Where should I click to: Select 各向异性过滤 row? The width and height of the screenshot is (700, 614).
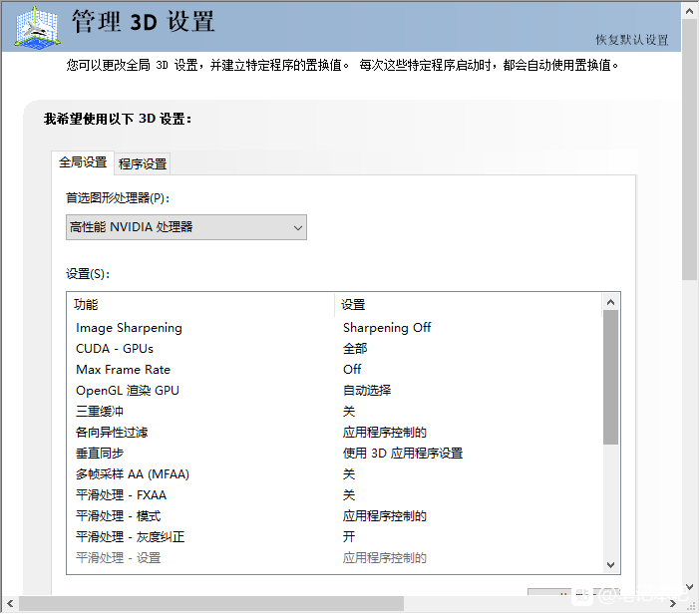[x=334, y=433]
